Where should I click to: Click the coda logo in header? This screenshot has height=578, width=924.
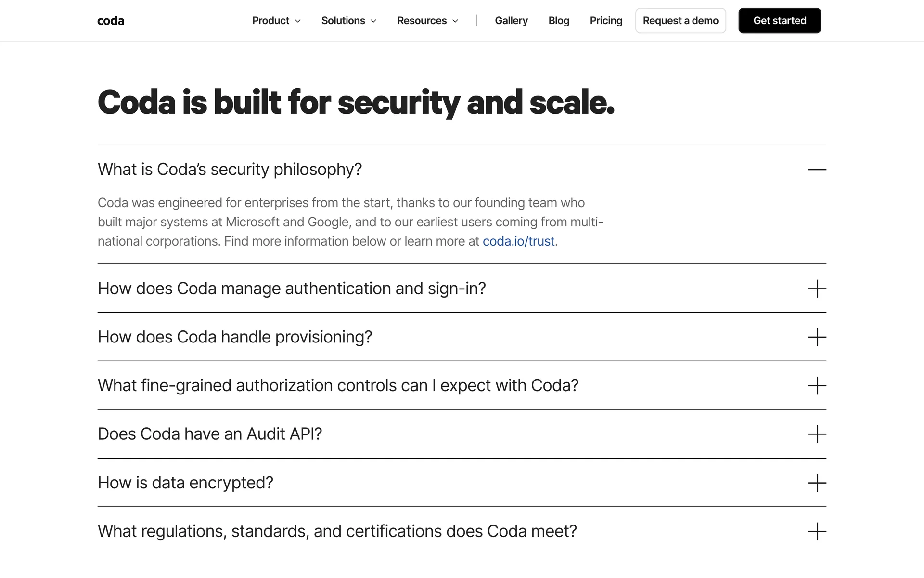[x=111, y=21]
